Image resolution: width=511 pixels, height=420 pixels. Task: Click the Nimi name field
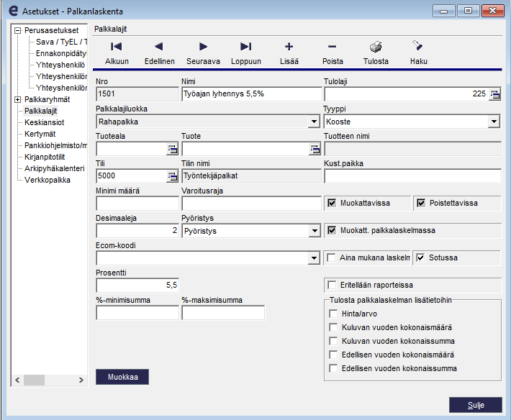(251, 94)
